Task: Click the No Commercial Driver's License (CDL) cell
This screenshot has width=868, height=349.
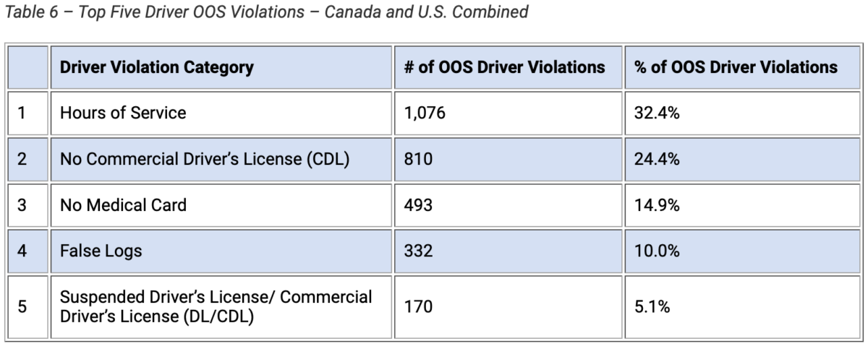Action: point(205,159)
